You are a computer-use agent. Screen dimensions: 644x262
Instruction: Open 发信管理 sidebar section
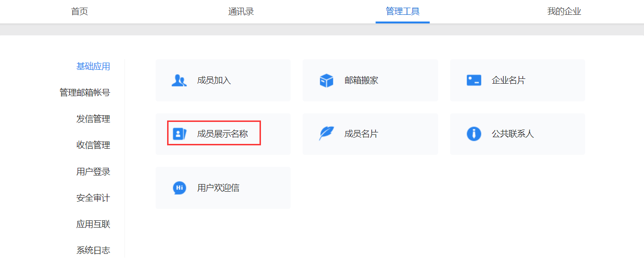click(93, 119)
